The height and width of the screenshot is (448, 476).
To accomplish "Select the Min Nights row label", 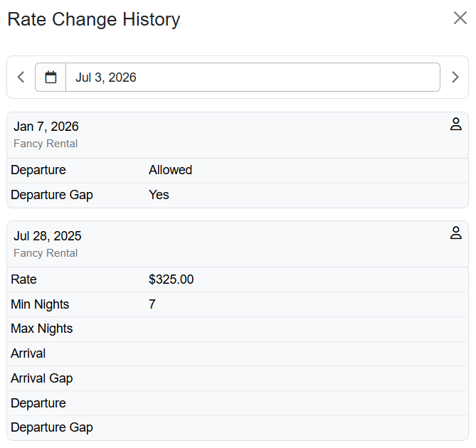I will click(40, 304).
